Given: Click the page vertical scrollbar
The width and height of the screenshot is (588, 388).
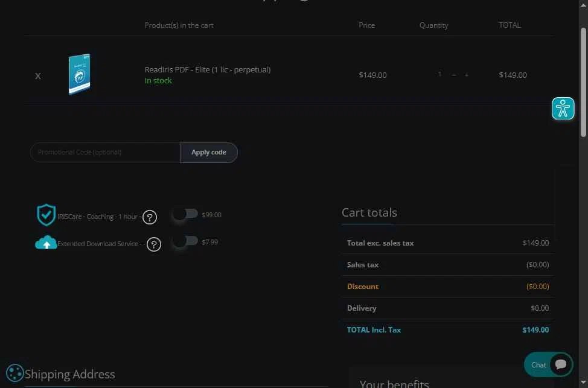Looking at the screenshot, I should tap(583, 83).
